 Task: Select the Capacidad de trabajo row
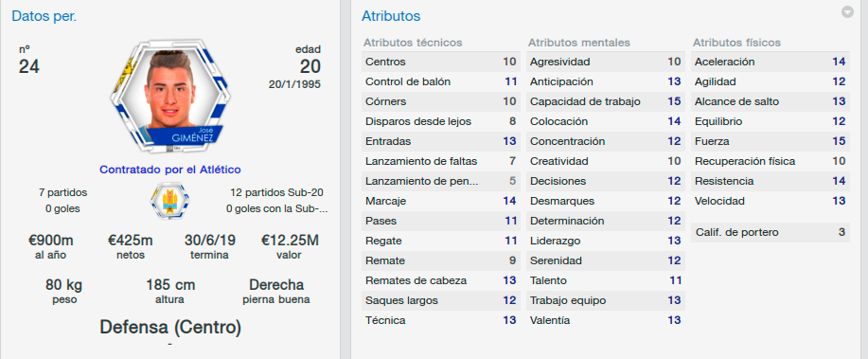pyautogui.click(x=606, y=101)
